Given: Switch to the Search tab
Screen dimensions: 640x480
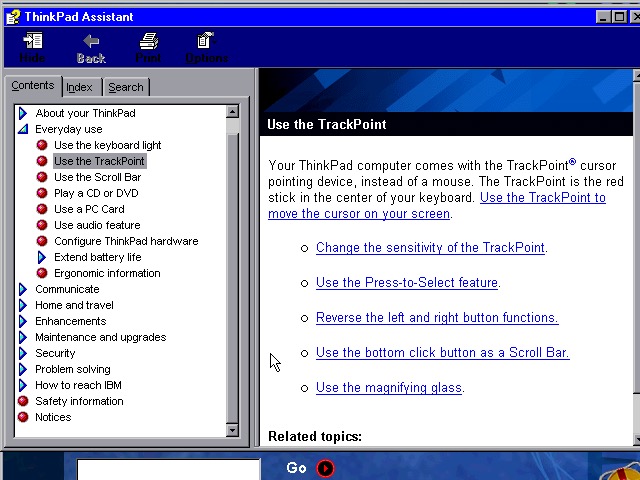Looking at the screenshot, I should (126, 87).
